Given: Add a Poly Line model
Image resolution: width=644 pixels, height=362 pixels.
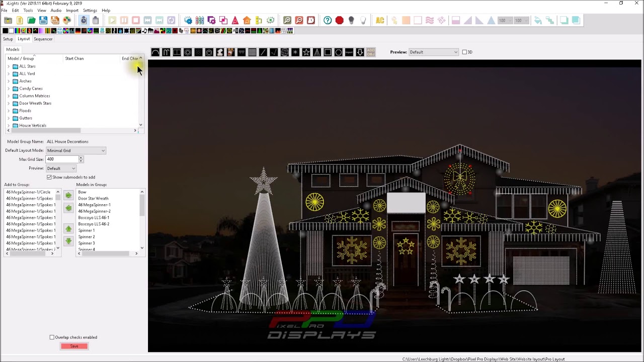Looking at the screenshot, I should pos(274,52).
